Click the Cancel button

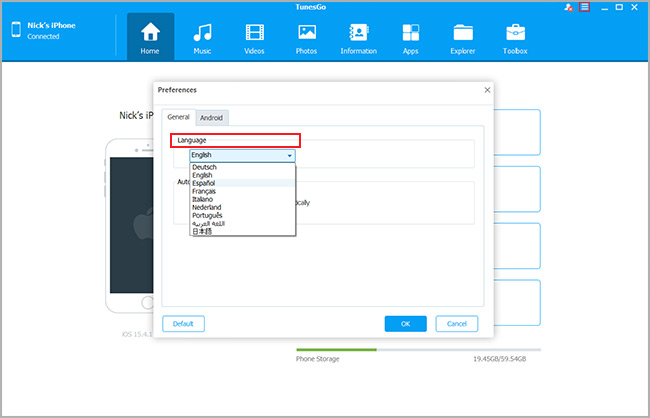tap(457, 324)
